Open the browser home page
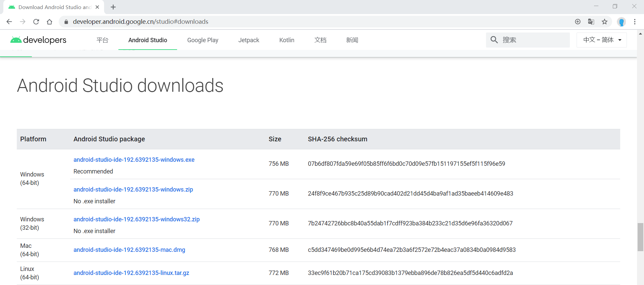The image size is (644, 285). coord(50,22)
